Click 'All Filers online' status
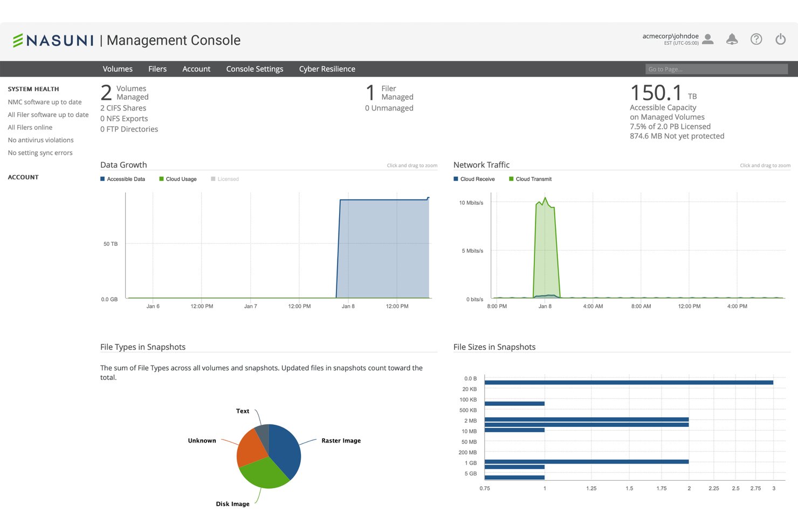Viewport: 798px width, 532px height. point(30,127)
